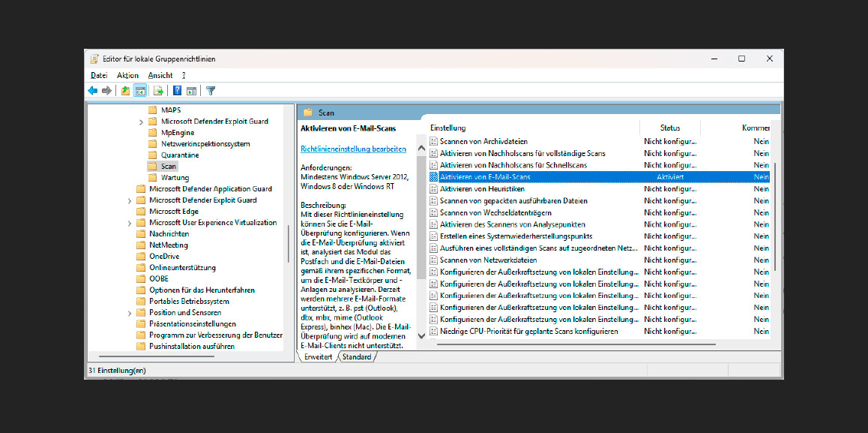Open Richtlinieneinstellung bearbeiten link
868x433 pixels.
pyautogui.click(x=352, y=149)
